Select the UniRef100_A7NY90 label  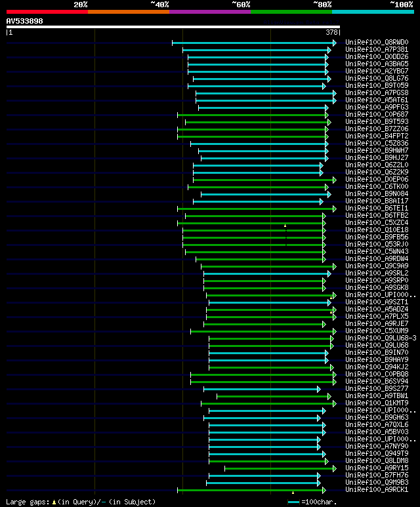pyautogui.click(x=377, y=447)
